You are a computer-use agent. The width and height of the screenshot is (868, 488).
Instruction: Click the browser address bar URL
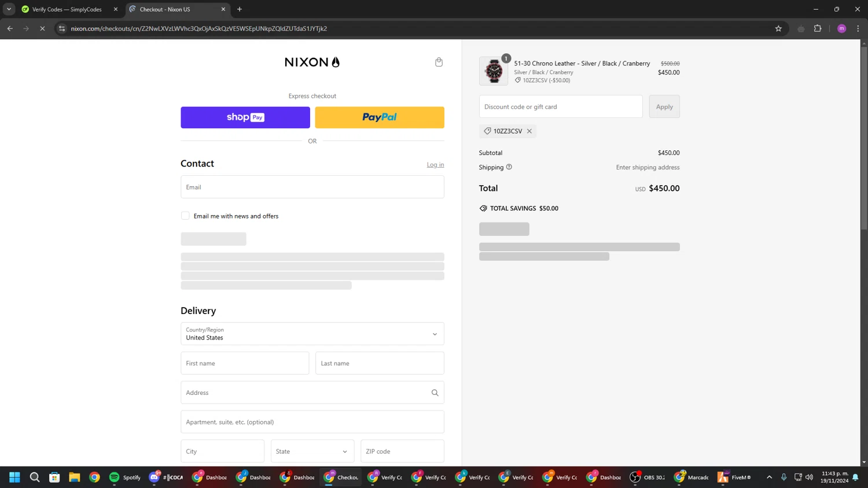coord(198,28)
